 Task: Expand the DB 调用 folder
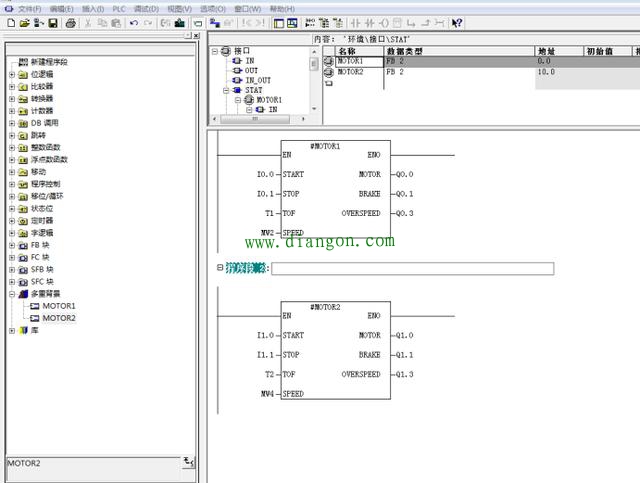(12, 123)
